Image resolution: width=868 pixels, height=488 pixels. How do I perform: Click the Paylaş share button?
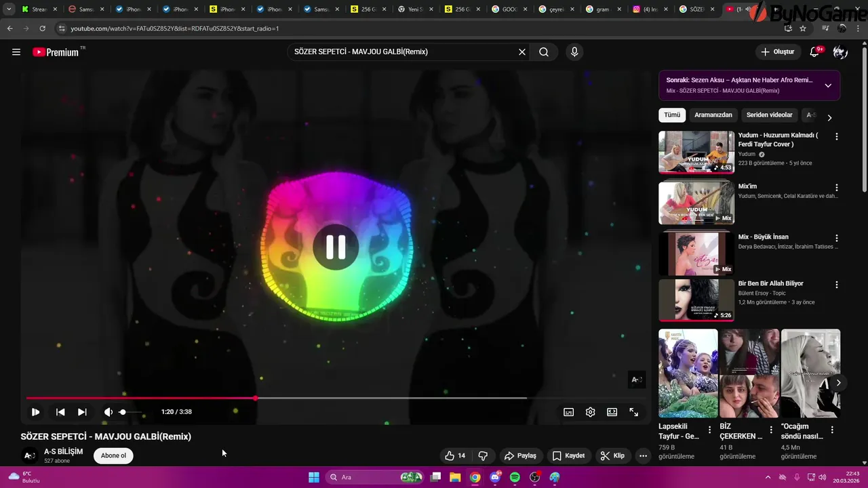pos(520,455)
